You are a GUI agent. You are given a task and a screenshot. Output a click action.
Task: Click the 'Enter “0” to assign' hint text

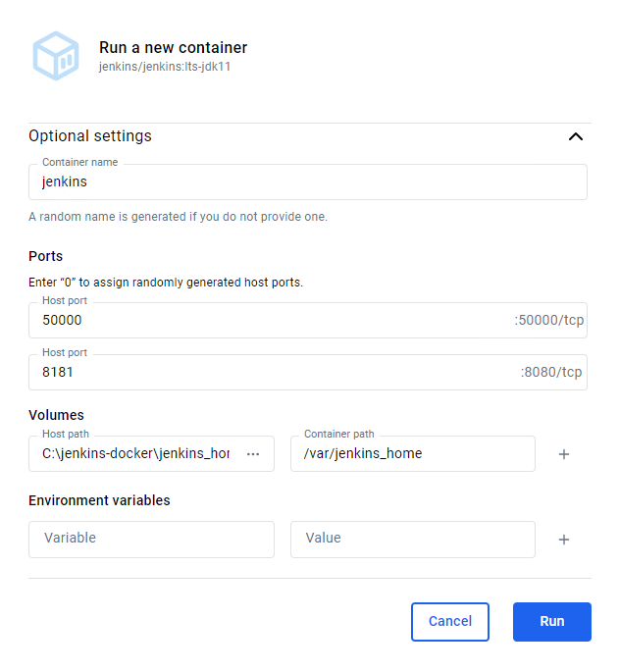click(166, 283)
